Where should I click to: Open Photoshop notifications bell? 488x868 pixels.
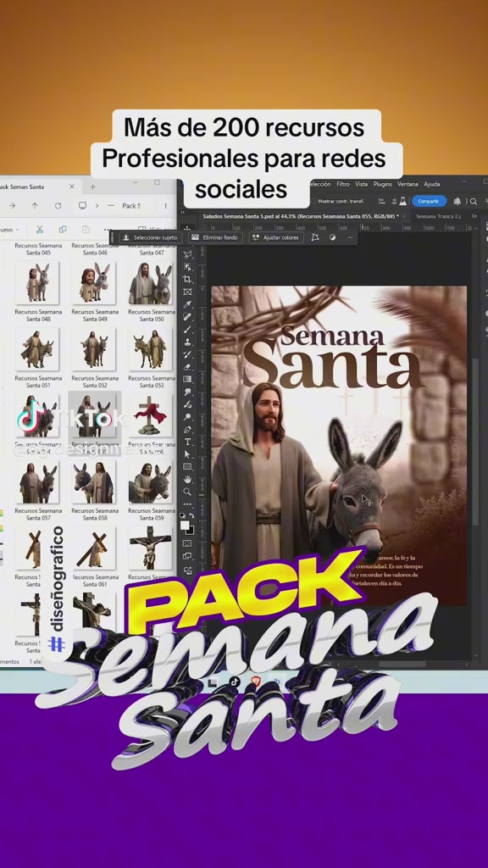(x=457, y=201)
